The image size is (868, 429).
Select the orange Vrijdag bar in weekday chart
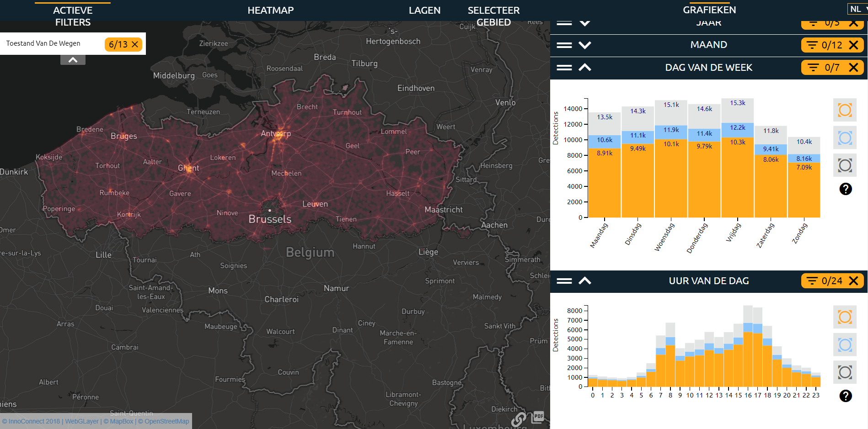click(737, 178)
